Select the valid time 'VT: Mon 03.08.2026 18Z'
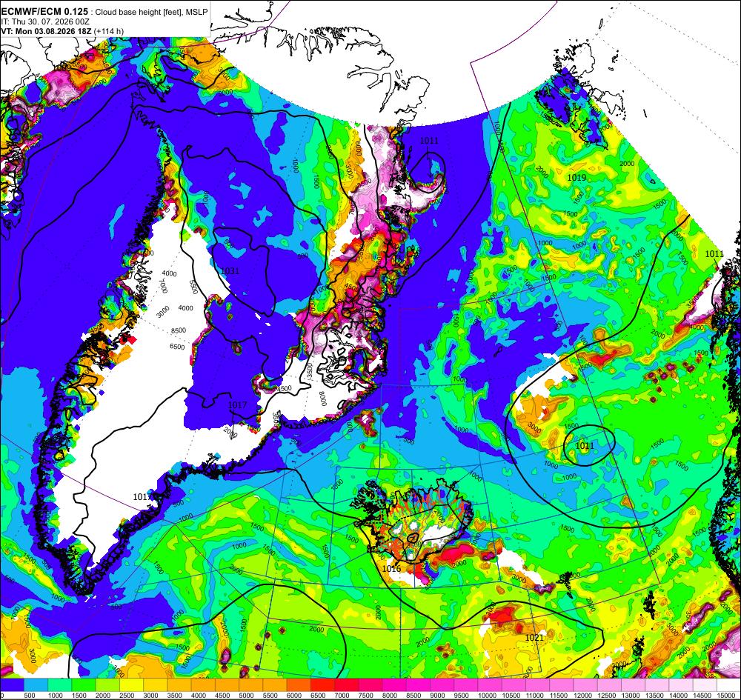This screenshot has width=741, height=700. (x=47, y=31)
